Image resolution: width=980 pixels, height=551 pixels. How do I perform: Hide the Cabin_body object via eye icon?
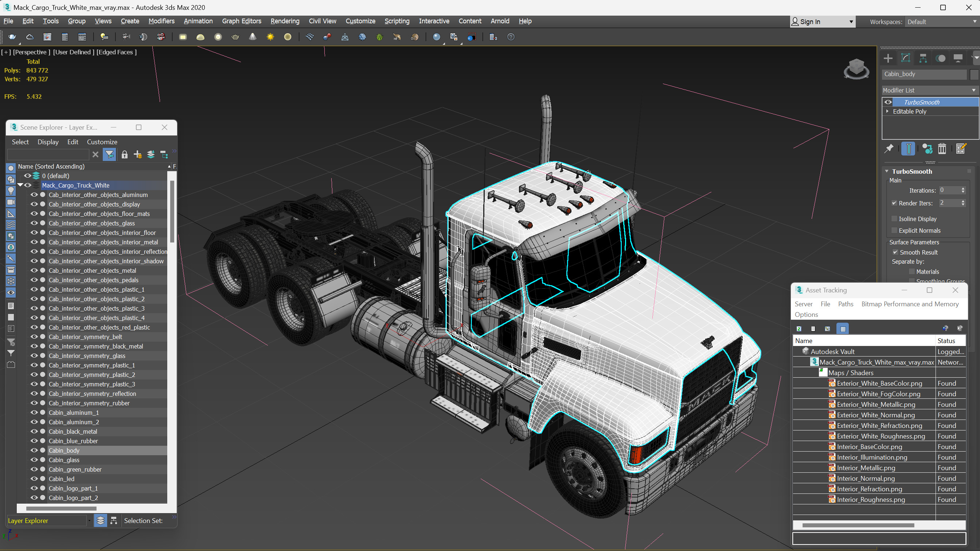(x=34, y=450)
